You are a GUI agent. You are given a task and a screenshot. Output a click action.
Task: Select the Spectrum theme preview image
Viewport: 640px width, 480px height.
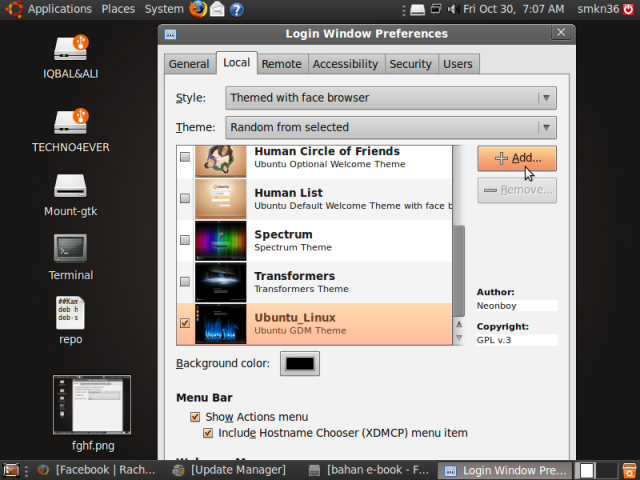[220, 241]
